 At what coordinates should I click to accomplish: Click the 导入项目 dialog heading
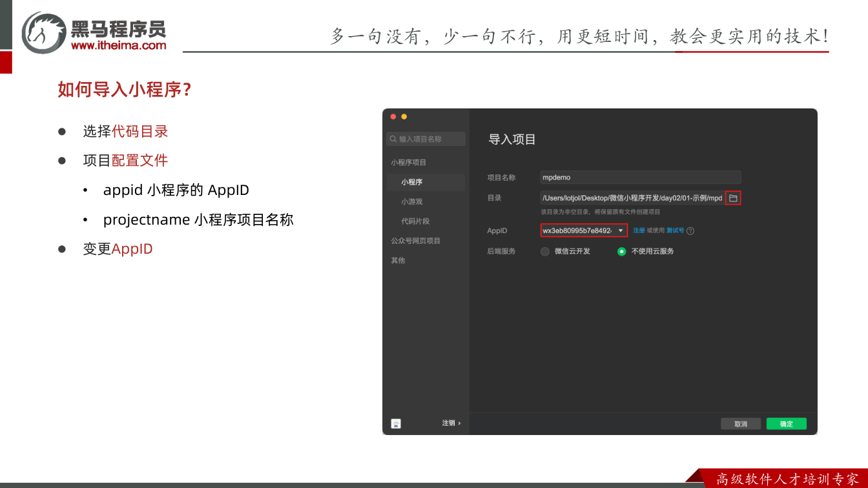[x=512, y=139]
